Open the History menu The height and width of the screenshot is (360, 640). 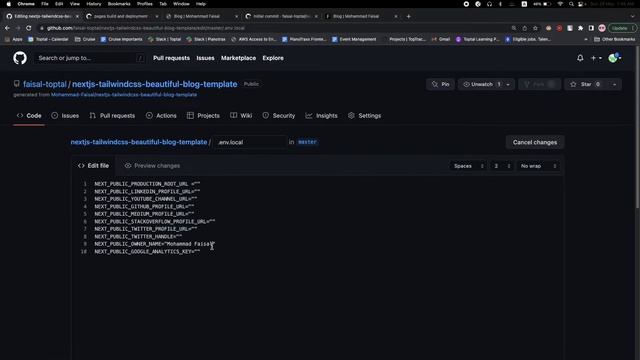pos(93,4)
